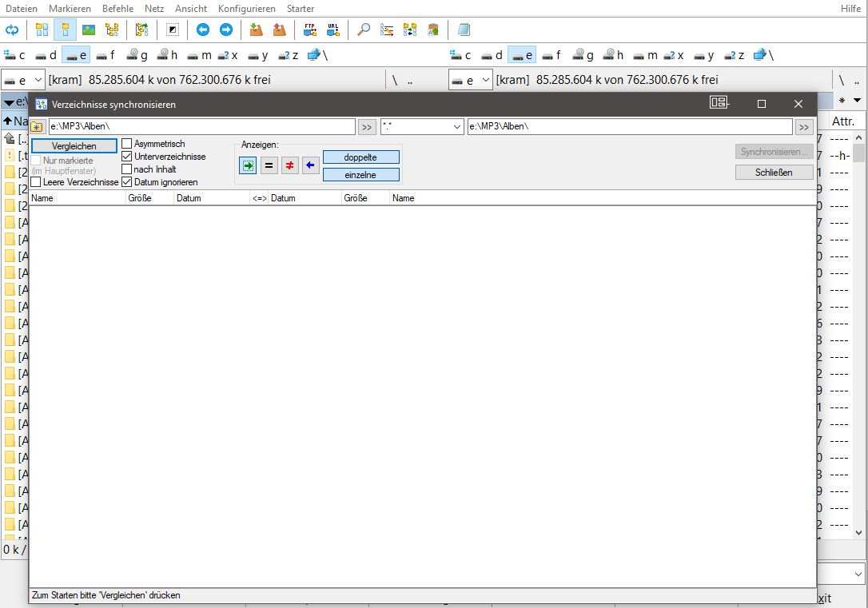This screenshot has width=868, height=608.
Task: Click the window layout icon in dialog title bar
Action: pos(719,102)
